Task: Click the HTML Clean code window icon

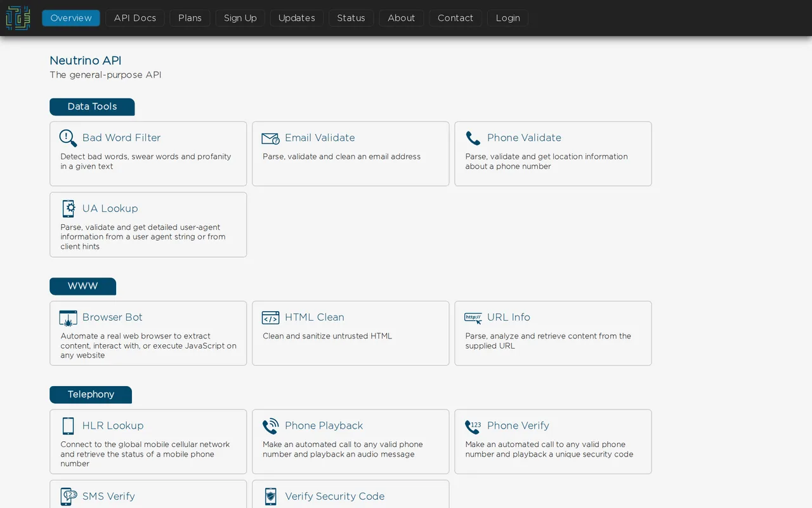Action: 271,317
